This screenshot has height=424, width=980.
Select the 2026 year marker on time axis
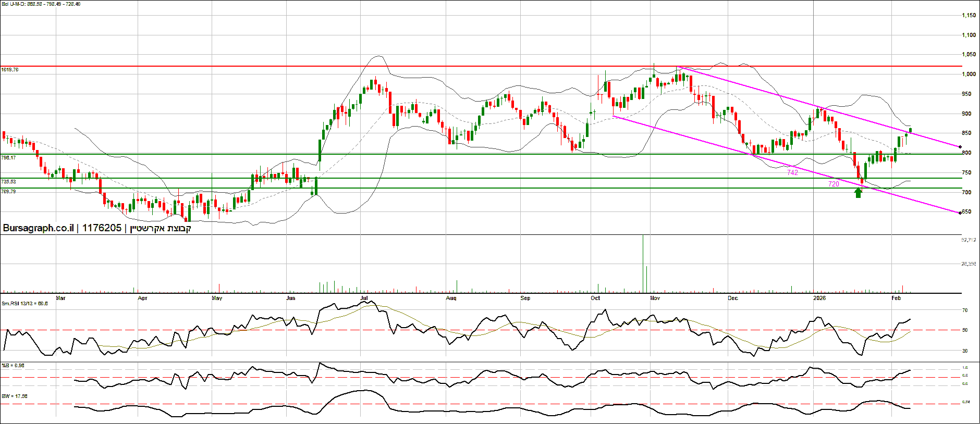819,298
